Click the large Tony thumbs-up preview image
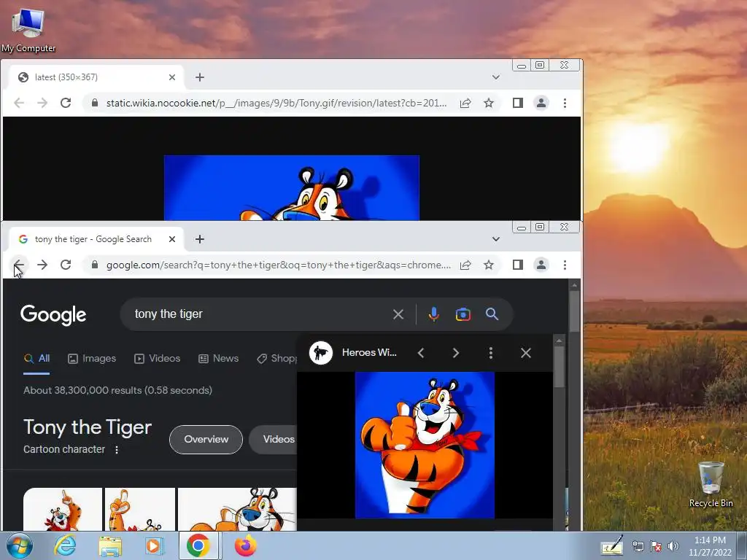747x560 pixels. pos(425,445)
